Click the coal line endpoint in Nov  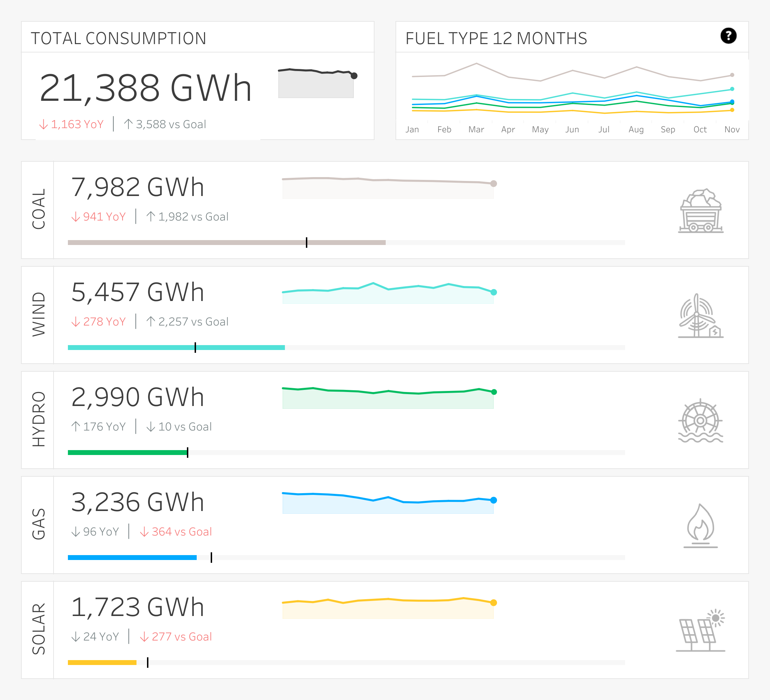tap(732, 75)
